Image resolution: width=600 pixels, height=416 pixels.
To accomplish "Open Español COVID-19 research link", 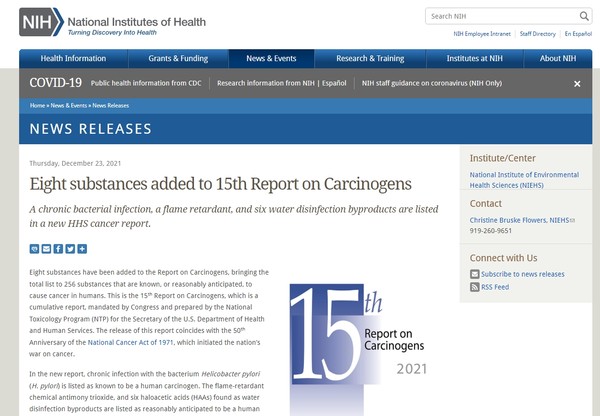I will [x=334, y=83].
